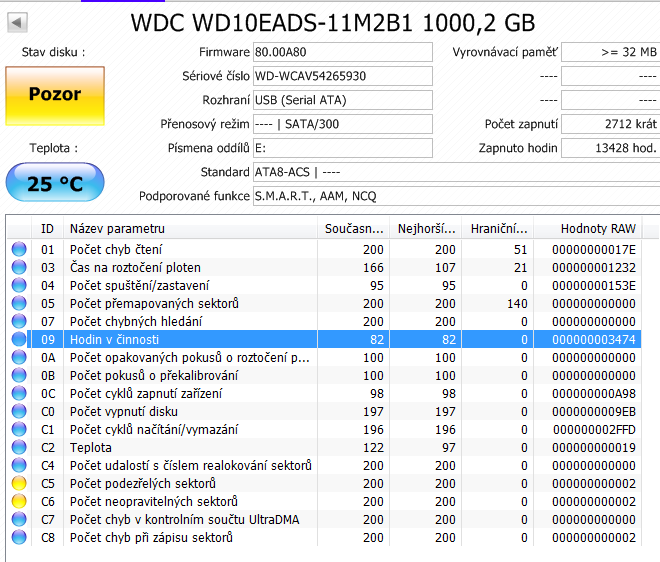Click the Nejhorší... column header
The image size is (660, 562).
click(x=426, y=229)
